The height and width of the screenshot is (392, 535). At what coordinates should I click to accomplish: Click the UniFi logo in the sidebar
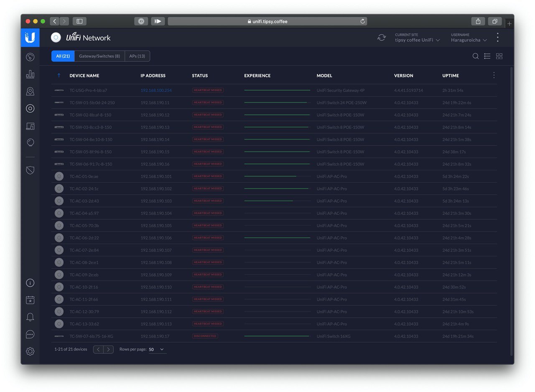click(30, 38)
